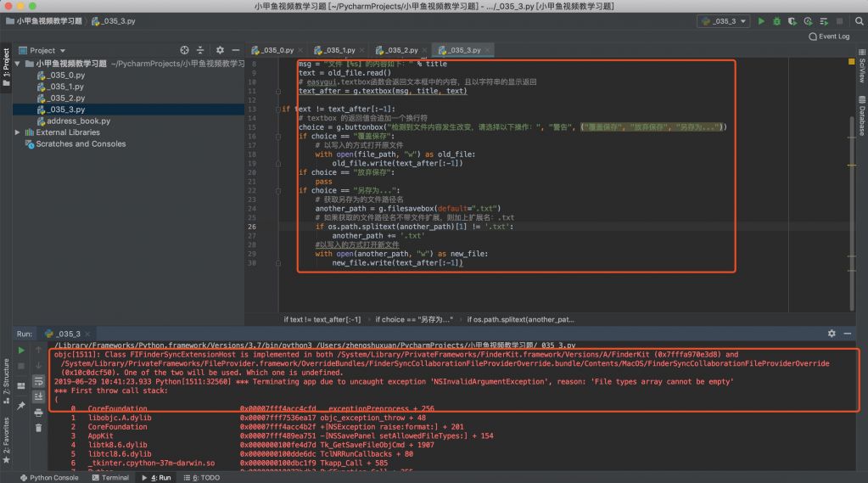Open the Terminal tool window tab
868x483 pixels.
click(110, 478)
